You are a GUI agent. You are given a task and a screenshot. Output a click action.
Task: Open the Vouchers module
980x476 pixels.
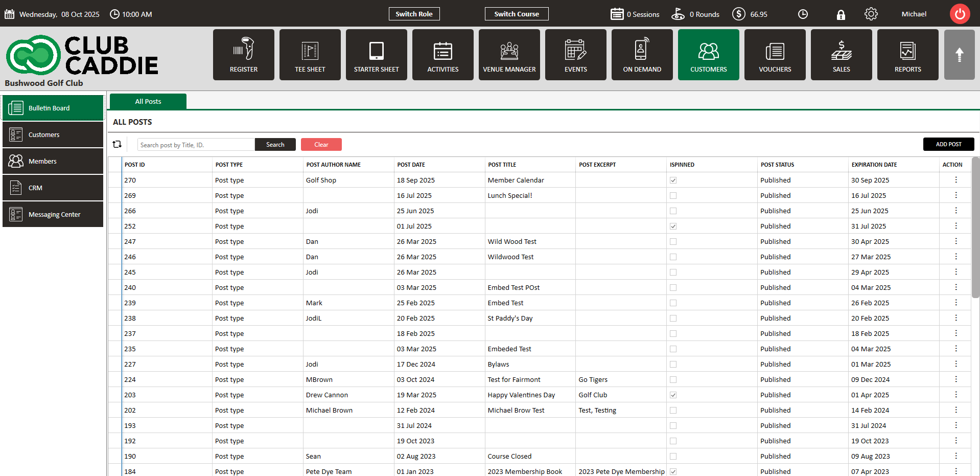(x=775, y=55)
